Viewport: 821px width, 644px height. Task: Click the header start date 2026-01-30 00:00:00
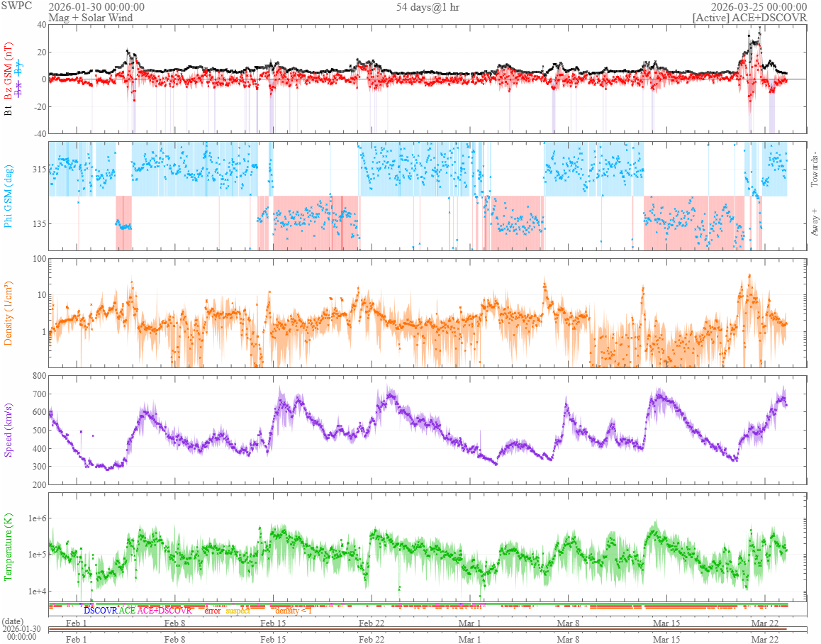96,7
